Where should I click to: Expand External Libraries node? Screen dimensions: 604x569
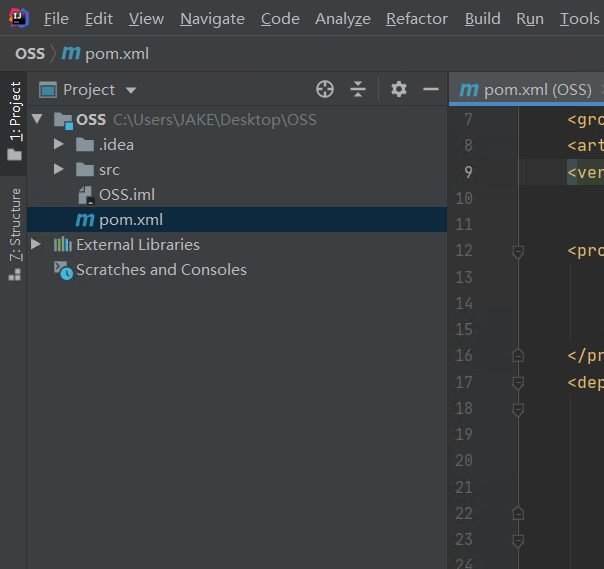(x=37, y=245)
